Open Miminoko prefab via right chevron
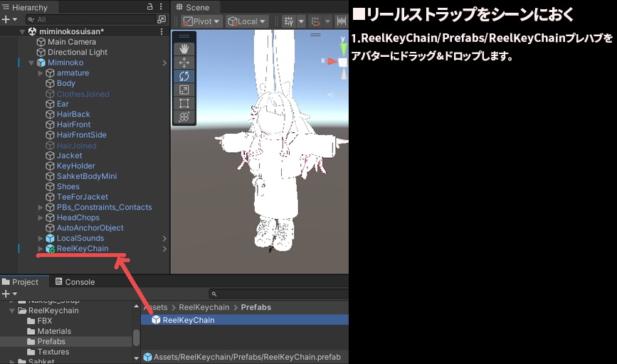 point(164,63)
